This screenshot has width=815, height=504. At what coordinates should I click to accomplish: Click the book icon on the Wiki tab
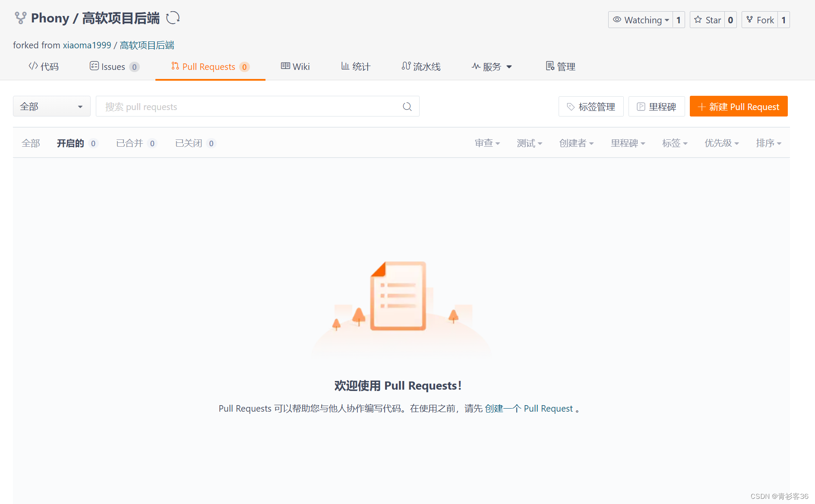285,66
